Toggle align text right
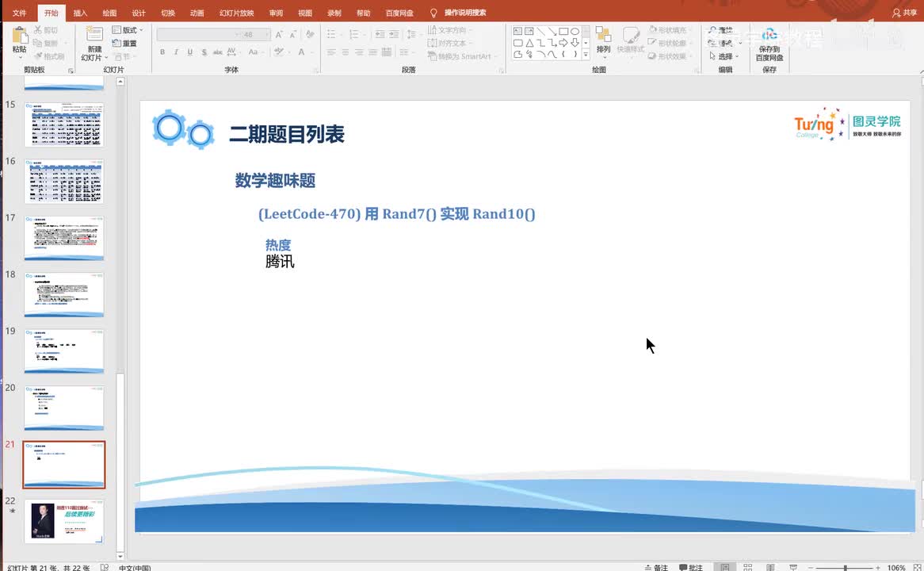The height and width of the screenshot is (571, 924). coord(359,52)
